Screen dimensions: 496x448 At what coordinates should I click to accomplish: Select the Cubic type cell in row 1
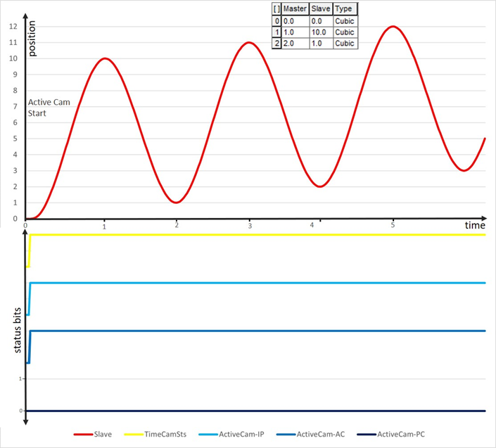point(345,32)
